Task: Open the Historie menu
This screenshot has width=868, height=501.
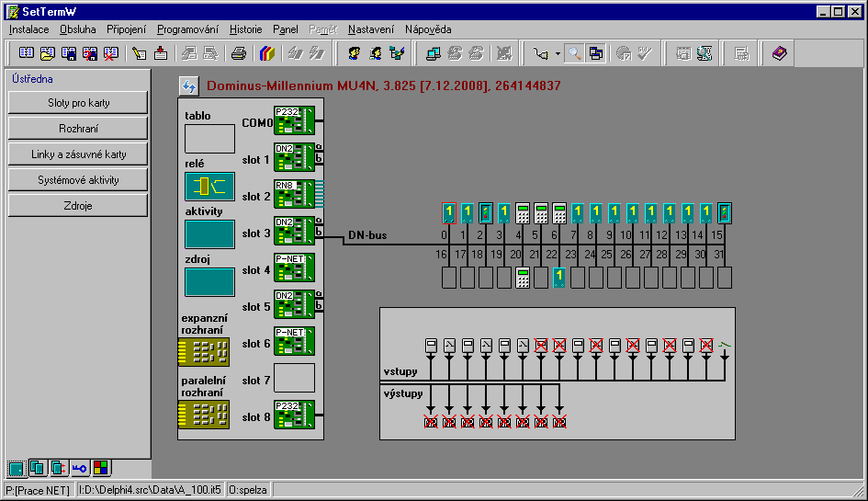Action: pyautogui.click(x=246, y=29)
